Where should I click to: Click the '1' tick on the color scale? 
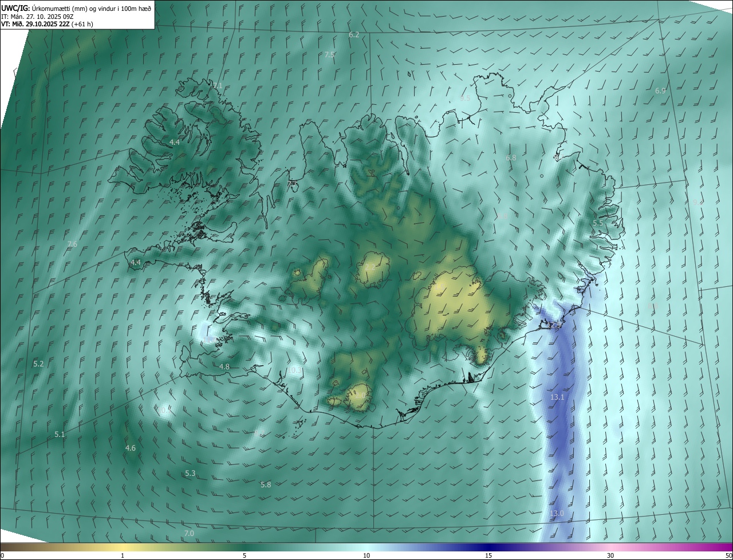(x=123, y=556)
